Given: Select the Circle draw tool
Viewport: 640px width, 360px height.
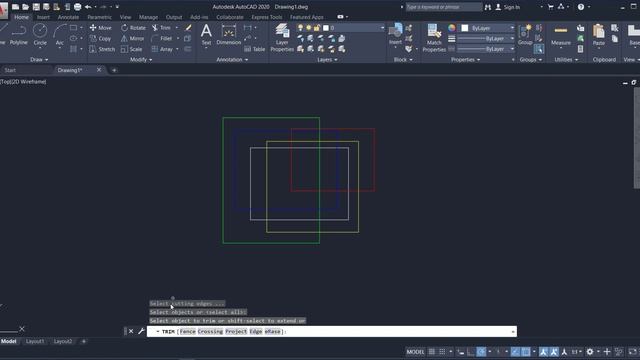Looking at the screenshot, I should (40, 34).
